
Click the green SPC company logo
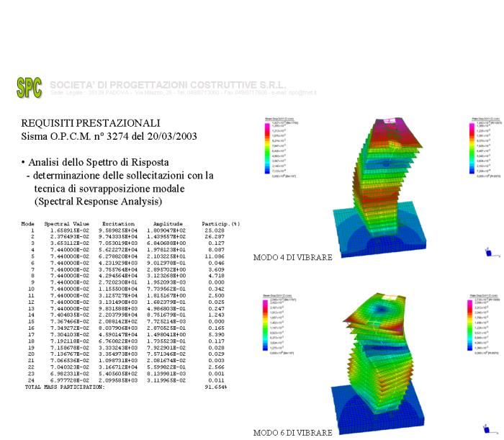(x=29, y=87)
